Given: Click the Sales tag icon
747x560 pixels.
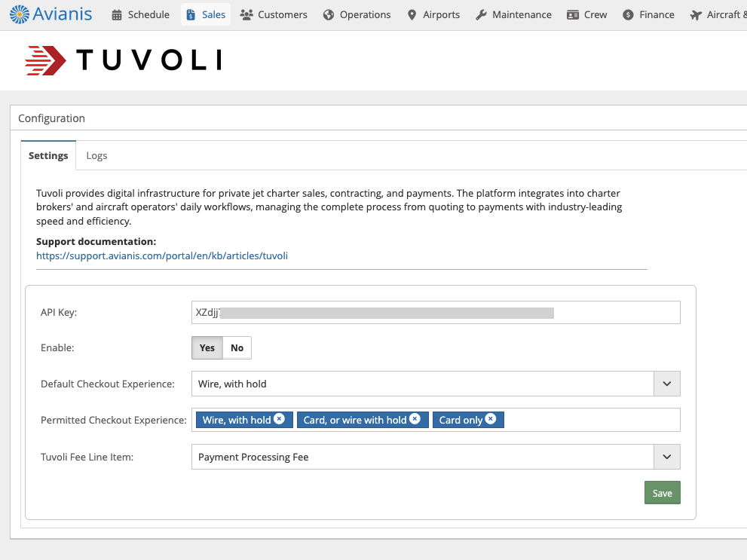Looking at the screenshot, I should [191, 15].
